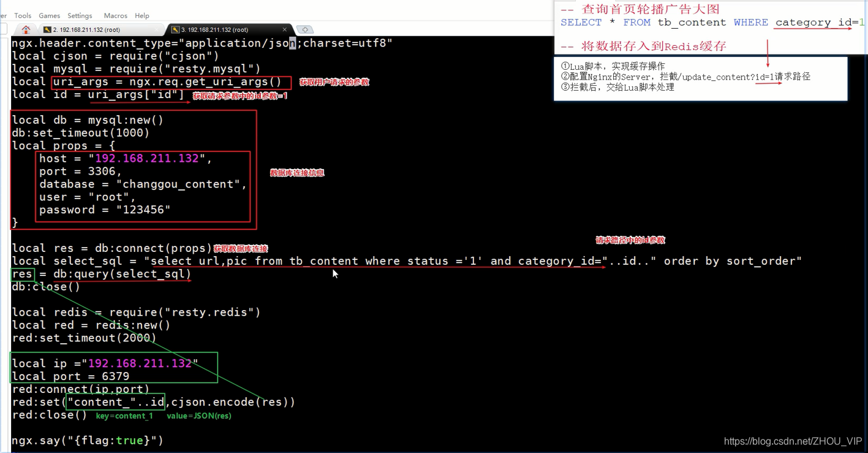Click 'uri_args = ngx.req.get_uri_args()' text
This screenshot has width=868, height=453.
[x=167, y=82]
